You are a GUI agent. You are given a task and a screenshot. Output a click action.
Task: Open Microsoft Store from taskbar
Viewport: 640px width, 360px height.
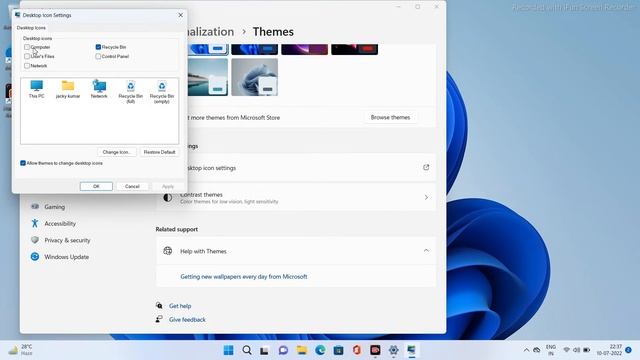338,350
